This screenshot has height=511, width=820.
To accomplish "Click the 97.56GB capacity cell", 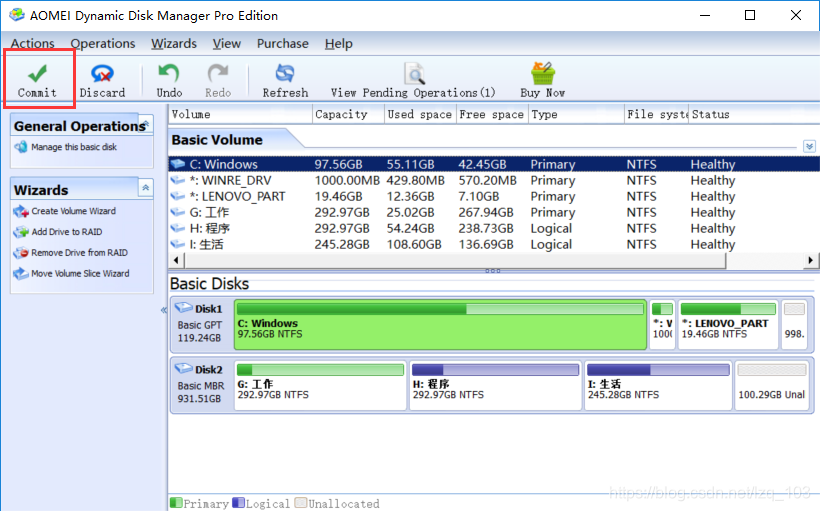I will coord(338,164).
